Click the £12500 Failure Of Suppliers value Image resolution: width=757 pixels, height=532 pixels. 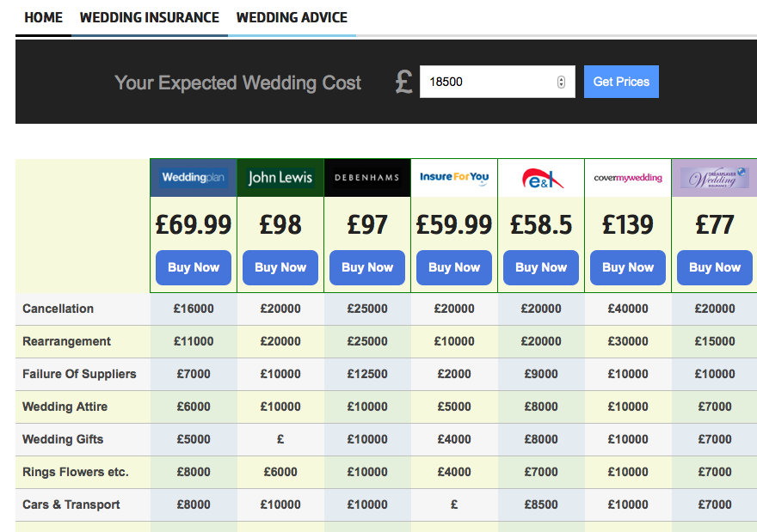[x=367, y=374]
